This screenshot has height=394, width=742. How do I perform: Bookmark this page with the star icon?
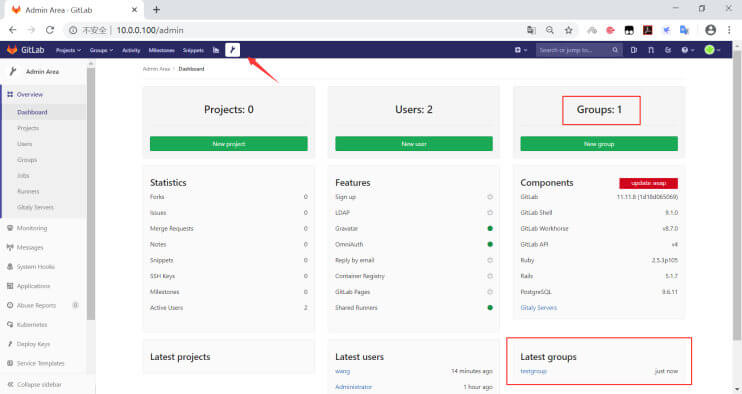[568, 30]
